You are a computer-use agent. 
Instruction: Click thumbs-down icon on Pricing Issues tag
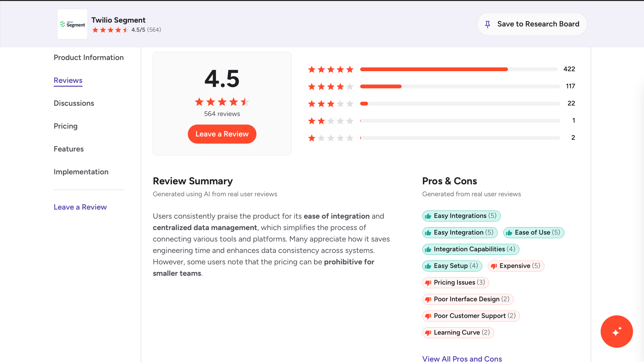click(x=428, y=283)
